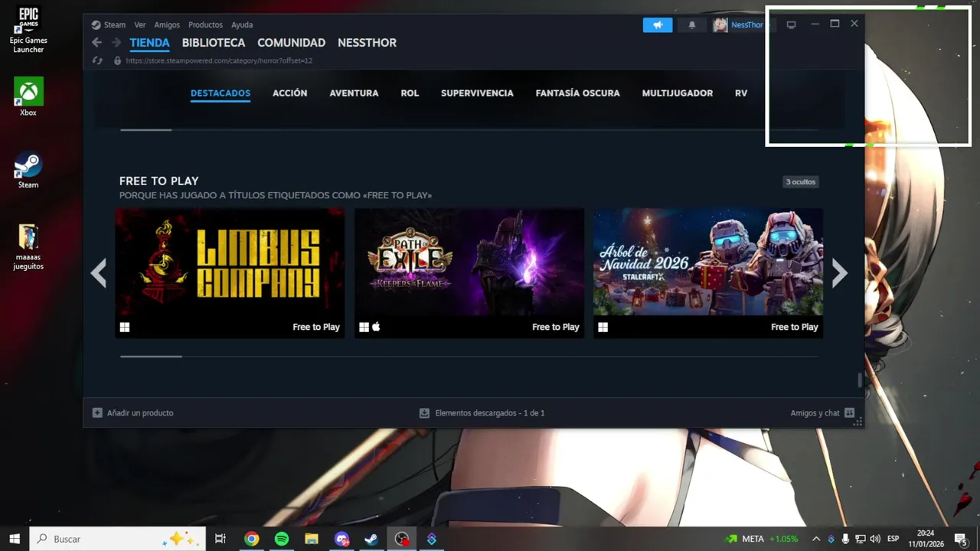Select the SUPERVIVENCIA category tab
This screenshot has height=551, width=980.
click(477, 93)
